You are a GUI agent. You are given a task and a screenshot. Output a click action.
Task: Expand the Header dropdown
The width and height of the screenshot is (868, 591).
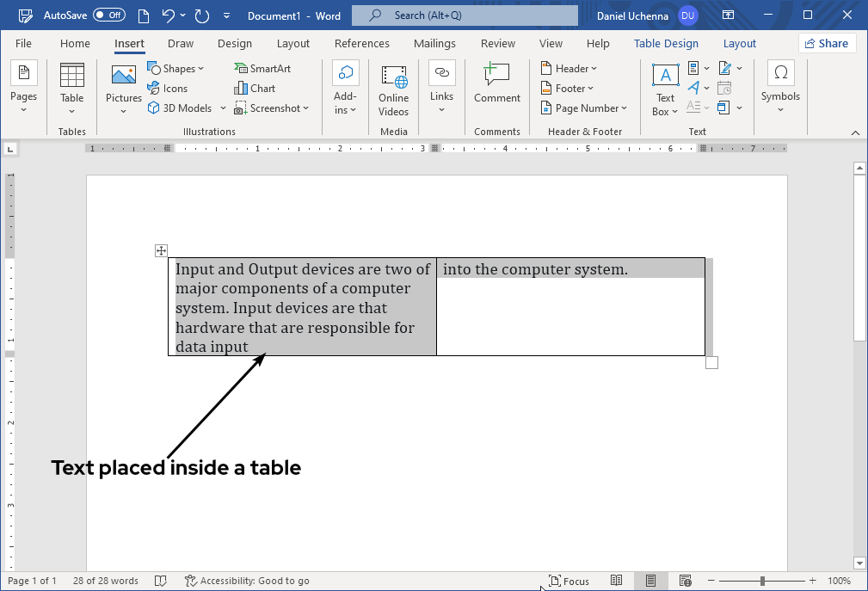(569, 68)
